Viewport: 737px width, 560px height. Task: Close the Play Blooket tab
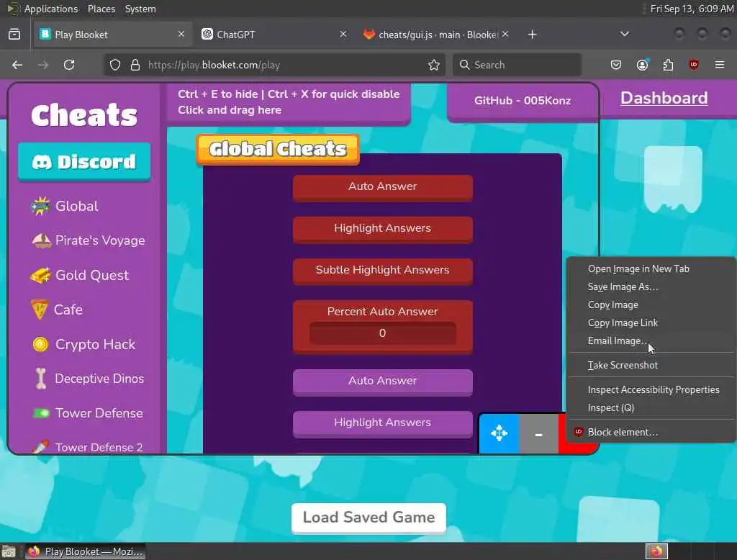181,34
